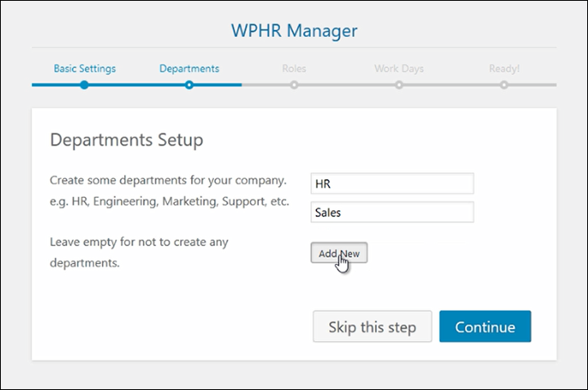This screenshot has height=390, width=588.
Task: Click the WPHR Manager title link
Action: coord(294,31)
